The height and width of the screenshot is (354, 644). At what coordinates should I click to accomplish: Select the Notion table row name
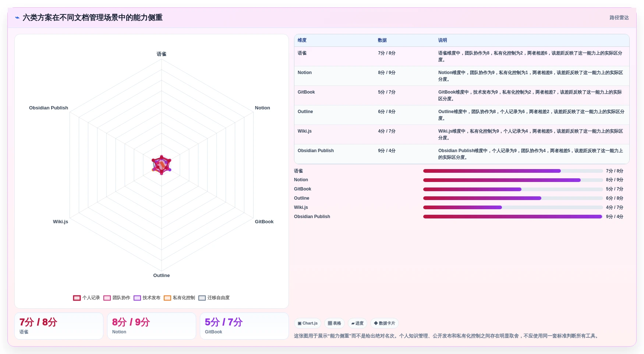(x=305, y=73)
